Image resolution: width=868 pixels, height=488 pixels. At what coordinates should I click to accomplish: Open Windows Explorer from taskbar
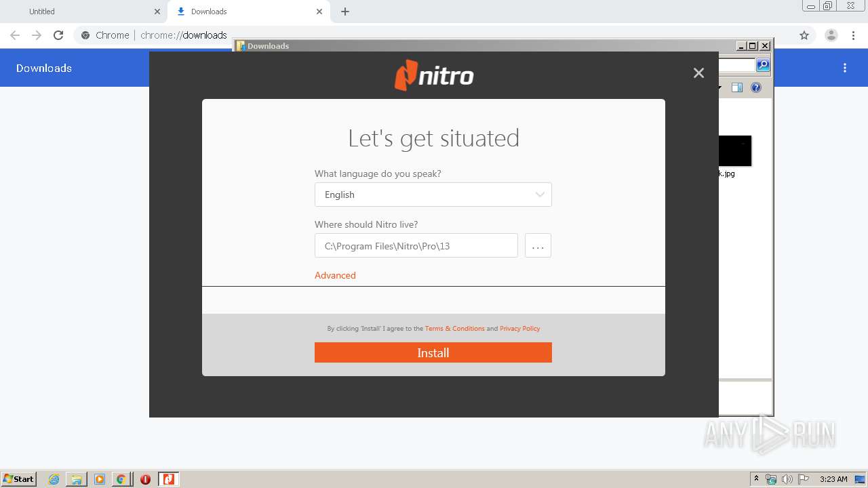[x=77, y=479]
